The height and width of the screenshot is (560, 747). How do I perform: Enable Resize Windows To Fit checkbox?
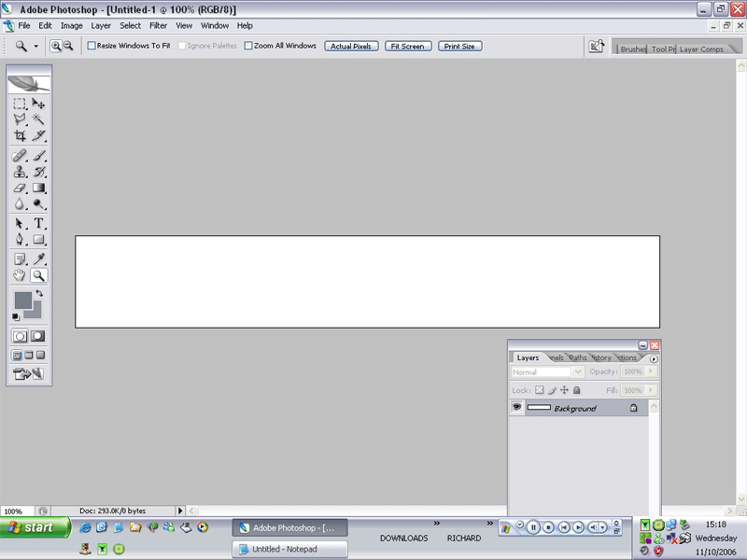click(x=92, y=46)
